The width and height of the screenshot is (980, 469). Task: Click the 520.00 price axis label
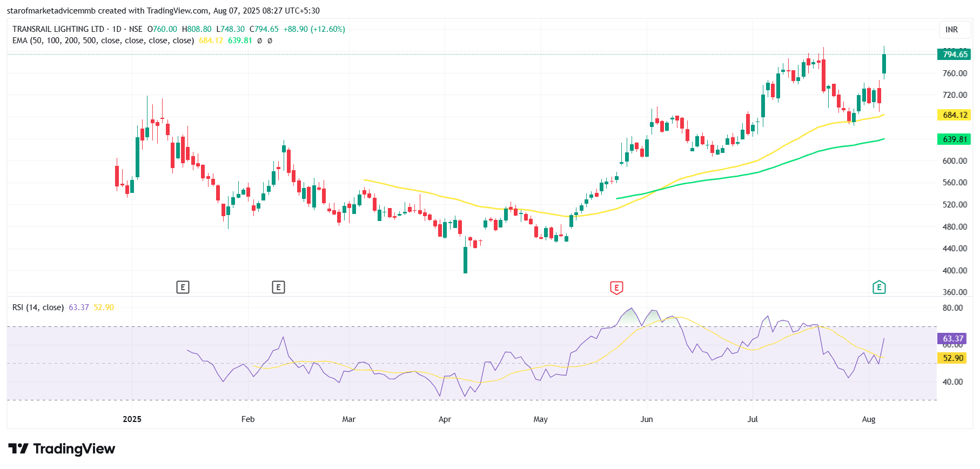(955, 205)
